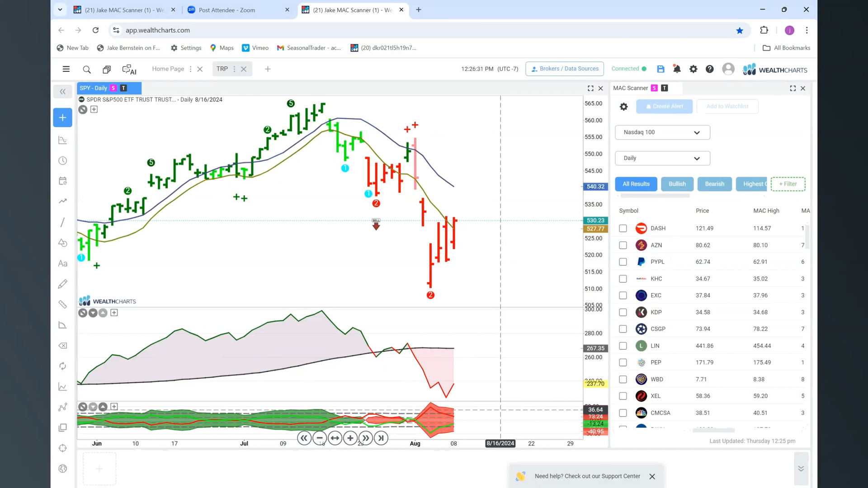Open the Vimeo bookmark

(255, 48)
